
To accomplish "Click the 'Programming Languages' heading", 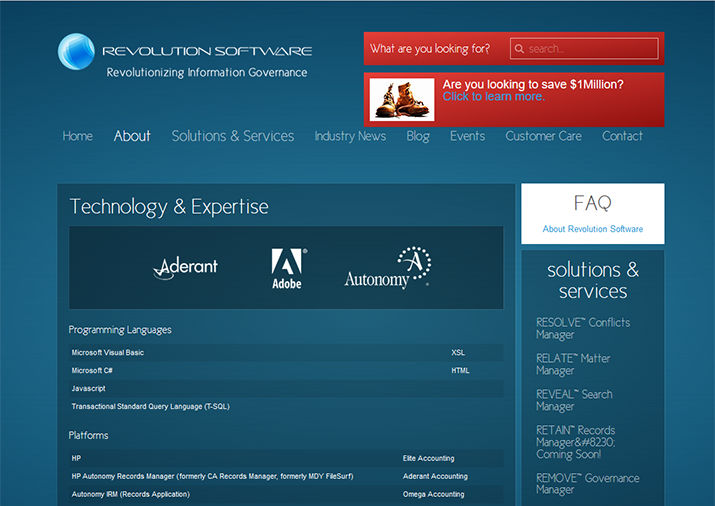I will (x=120, y=330).
